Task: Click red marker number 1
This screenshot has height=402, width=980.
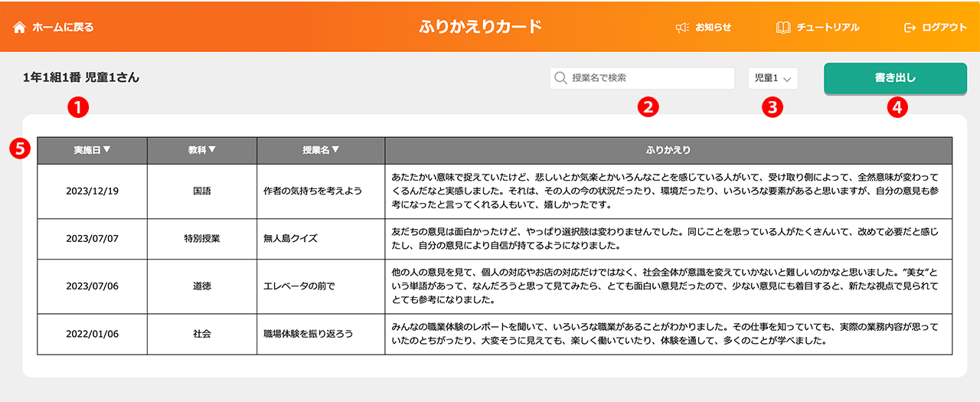Action: (x=77, y=107)
